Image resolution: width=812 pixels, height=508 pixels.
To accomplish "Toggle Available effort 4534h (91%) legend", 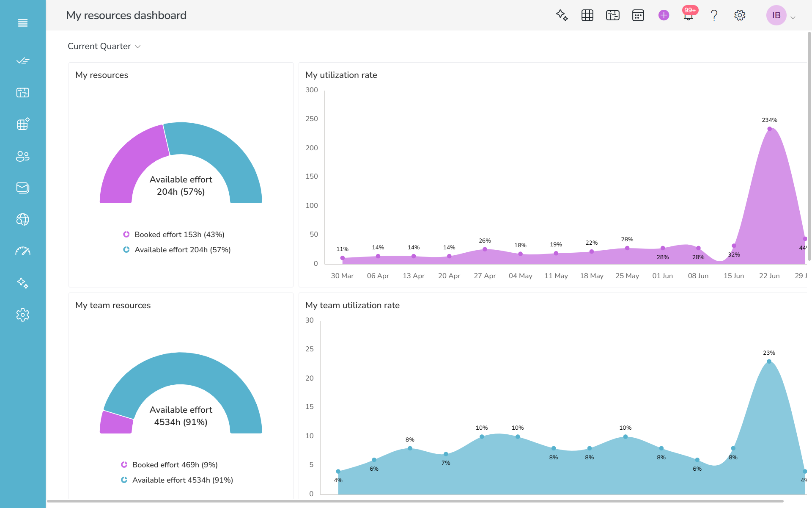I will pos(177,480).
